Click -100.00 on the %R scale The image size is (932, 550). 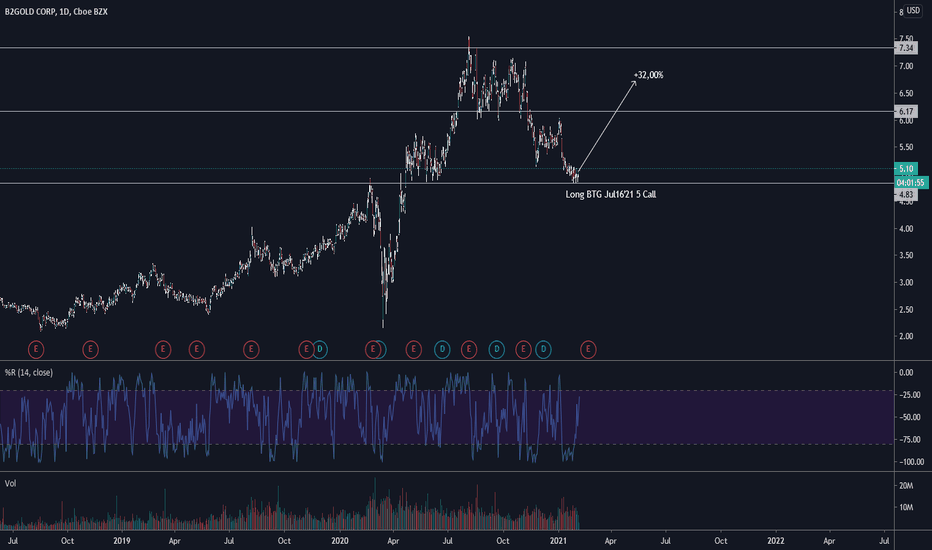pyautogui.click(x=911, y=462)
